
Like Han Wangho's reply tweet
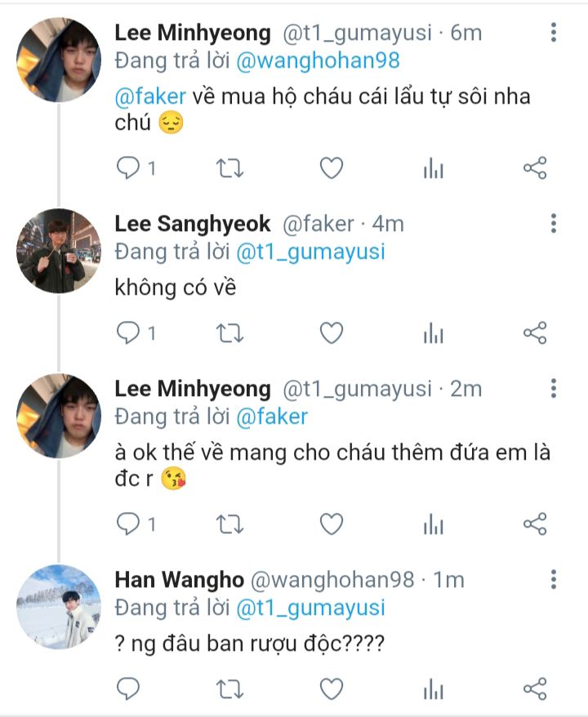click(x=331, y=688)
